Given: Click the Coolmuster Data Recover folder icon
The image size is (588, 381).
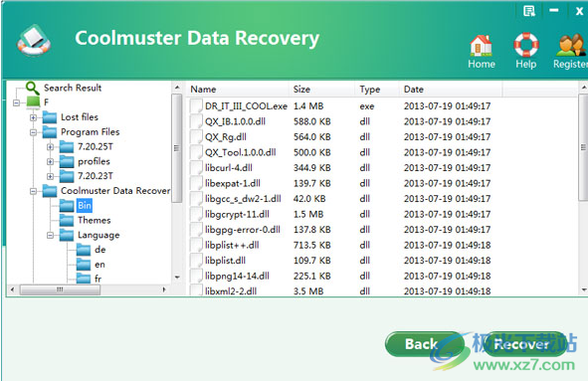Looking at the screenshot, I should pyautogui.click(x=50, y=191).
